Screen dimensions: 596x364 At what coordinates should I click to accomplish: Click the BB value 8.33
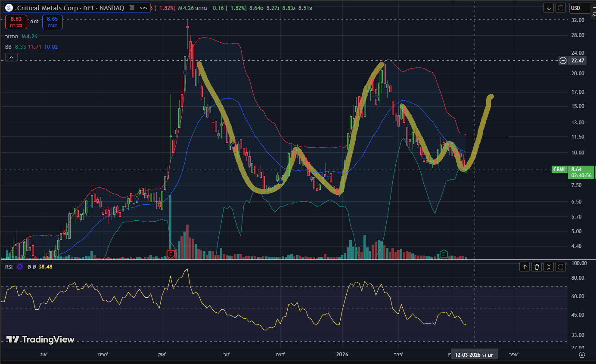click(20, 46)
